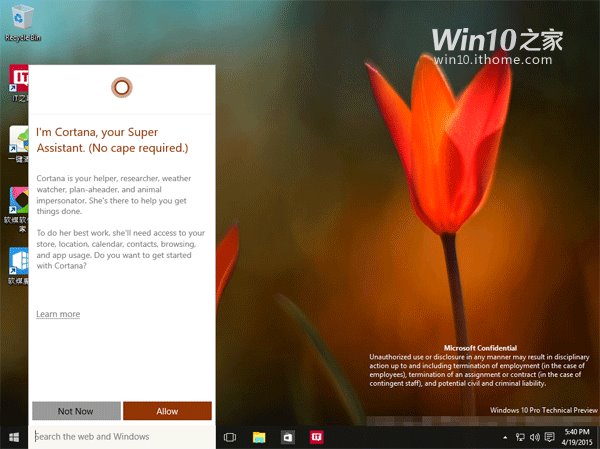This screenshot has width=600, height=449.
Task: Click the Not Now button
Action: [76, 411]
